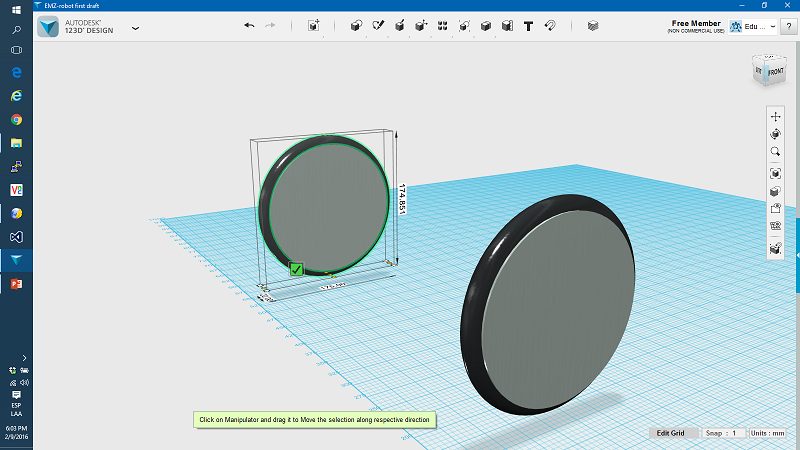Open Task View from the taskbar

(16, 50)
